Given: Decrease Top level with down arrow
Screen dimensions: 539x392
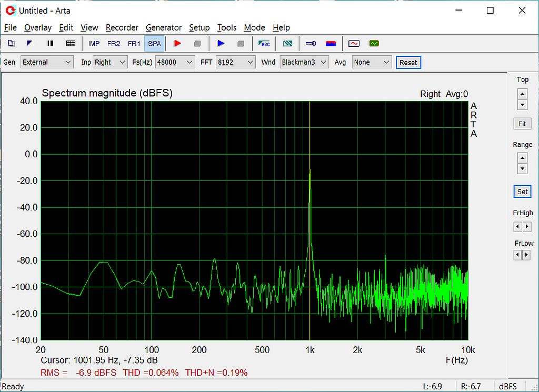Looking at the screenshot, I should pos(523,104).
